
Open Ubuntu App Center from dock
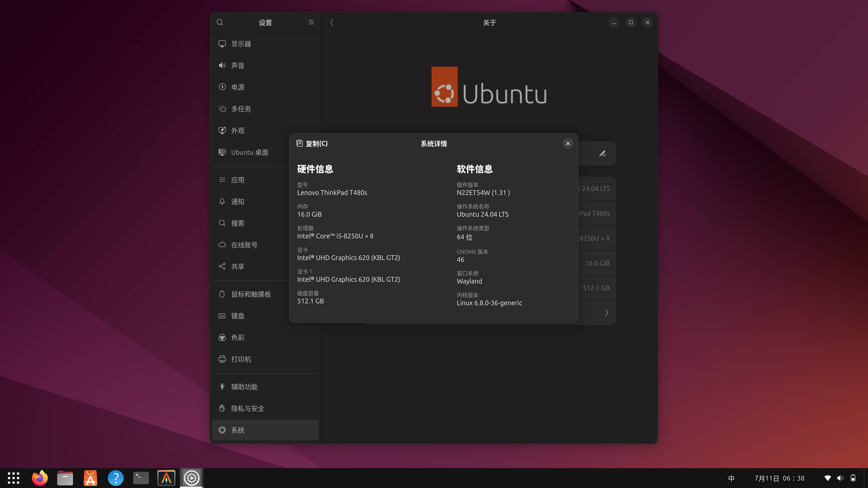90,478
